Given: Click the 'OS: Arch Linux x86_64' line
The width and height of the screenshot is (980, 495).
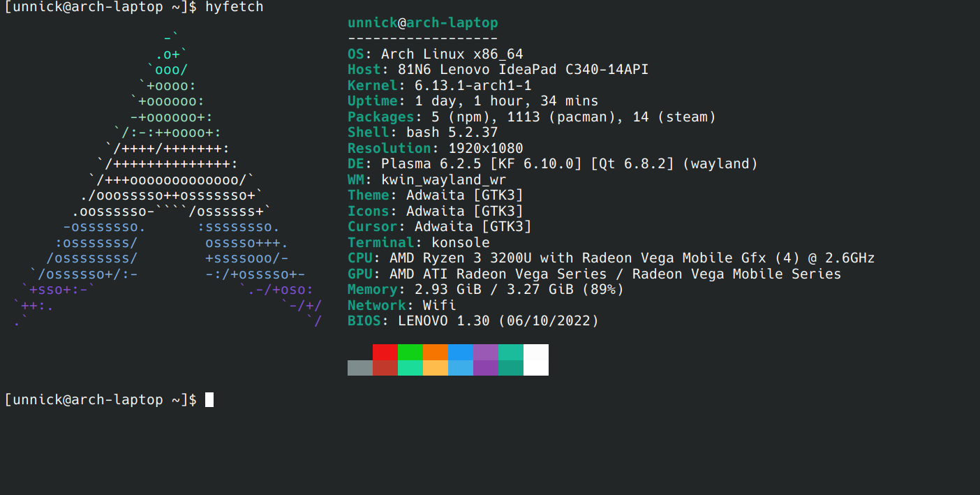Looking at the screenshot, I should point(436,54).
